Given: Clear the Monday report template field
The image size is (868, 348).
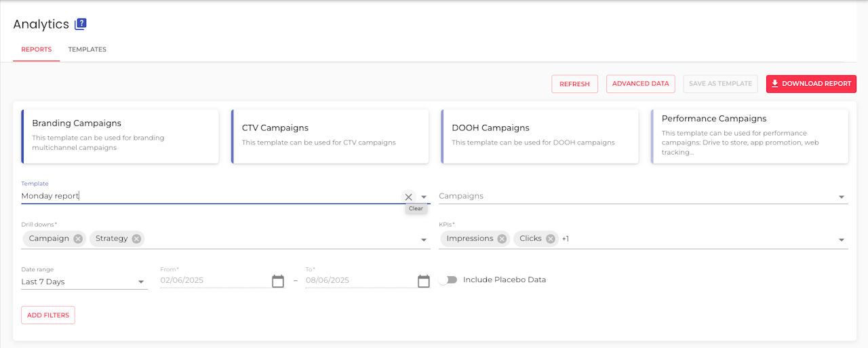Looking at the screenshot, I should 408,197.
